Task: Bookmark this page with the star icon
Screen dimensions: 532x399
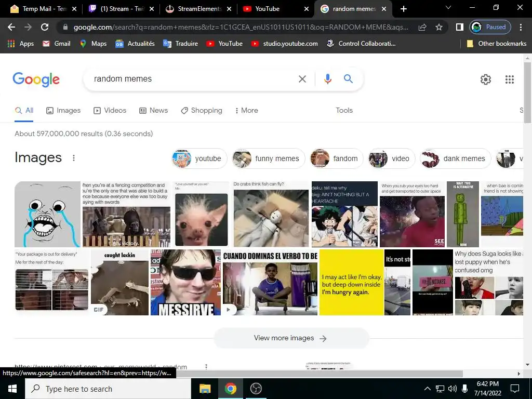Action: (439, 27)
